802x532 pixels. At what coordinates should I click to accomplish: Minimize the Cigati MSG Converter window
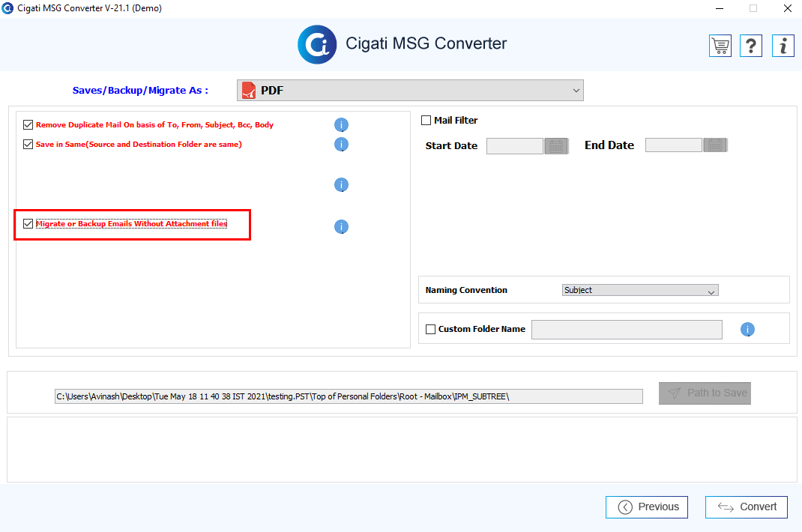pos(720,8)
